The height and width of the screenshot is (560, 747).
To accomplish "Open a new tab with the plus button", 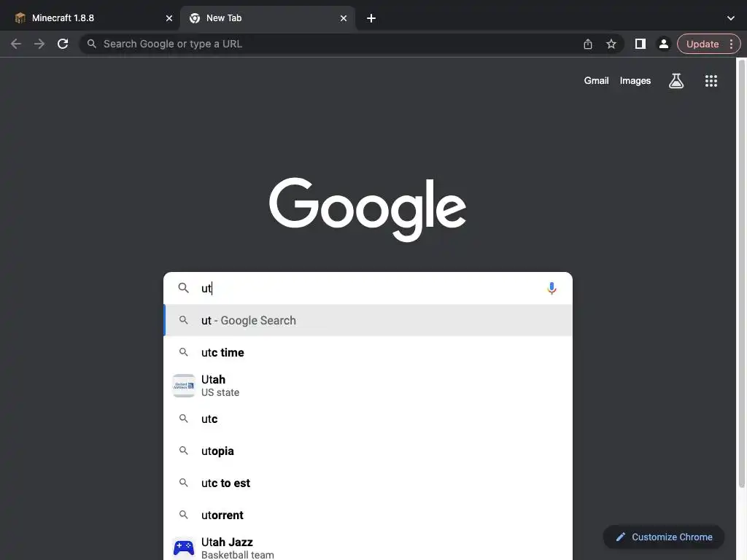I will pyautogui.click(x=371, y=18).
